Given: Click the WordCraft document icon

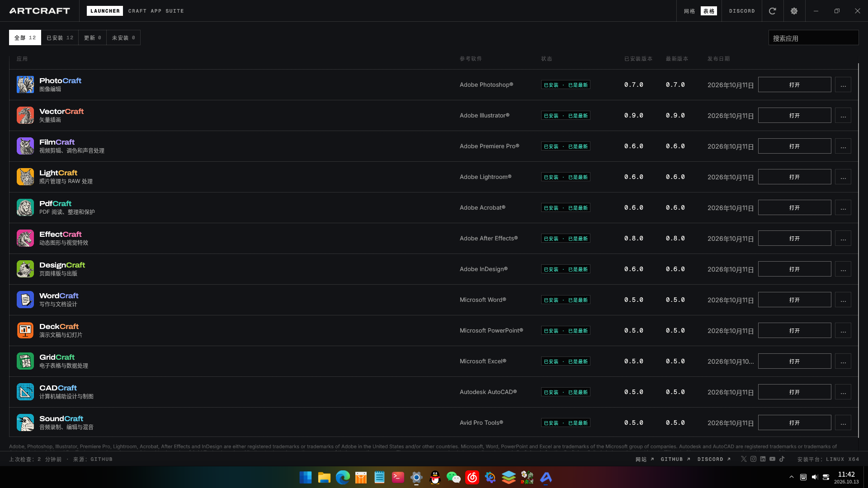Looking at the screenshot, I should pyautogui.click(x=25, y=300).
